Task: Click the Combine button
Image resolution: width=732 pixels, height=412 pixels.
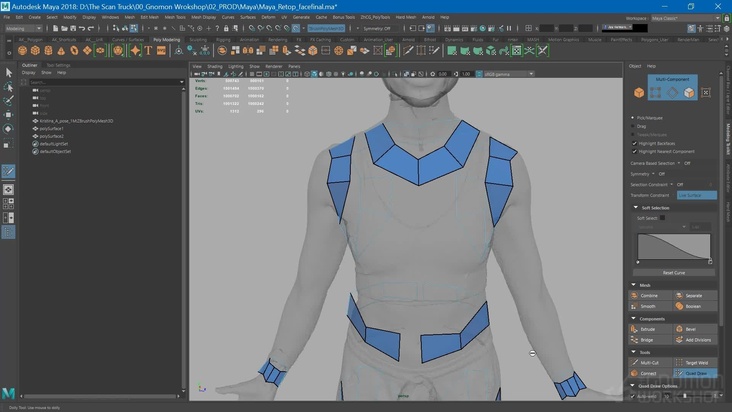Action: pyautogui.click(x=651, y=295)
